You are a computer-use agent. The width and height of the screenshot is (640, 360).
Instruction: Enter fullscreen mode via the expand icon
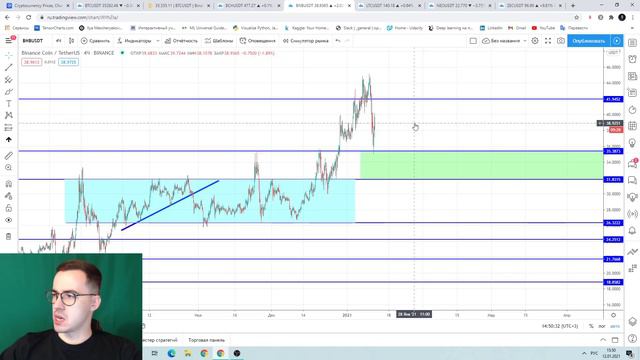pyautogui.click(x=548, y=41)
